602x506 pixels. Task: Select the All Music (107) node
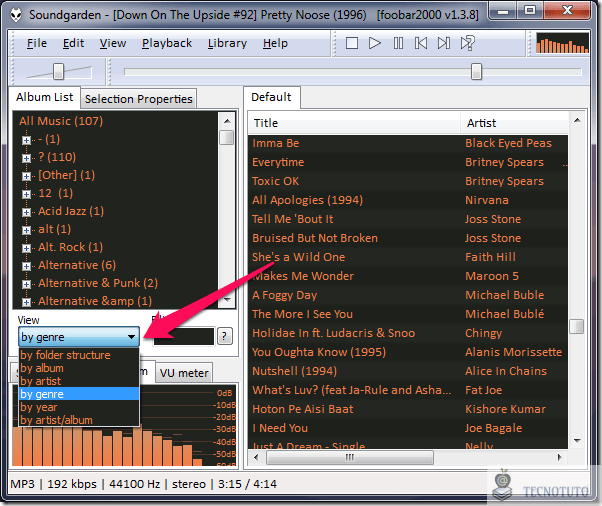tap(61, 121)
